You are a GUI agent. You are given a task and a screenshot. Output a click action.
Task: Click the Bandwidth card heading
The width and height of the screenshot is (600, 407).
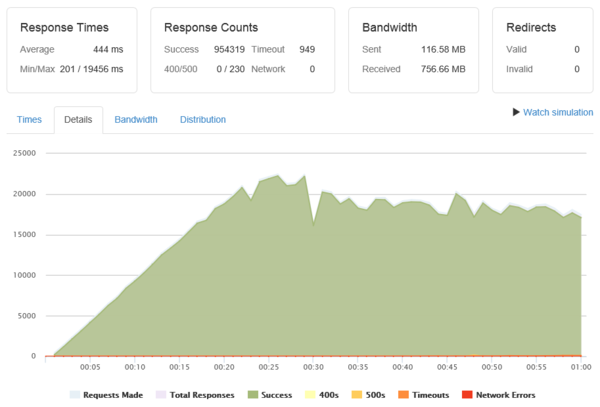point(390,28)
